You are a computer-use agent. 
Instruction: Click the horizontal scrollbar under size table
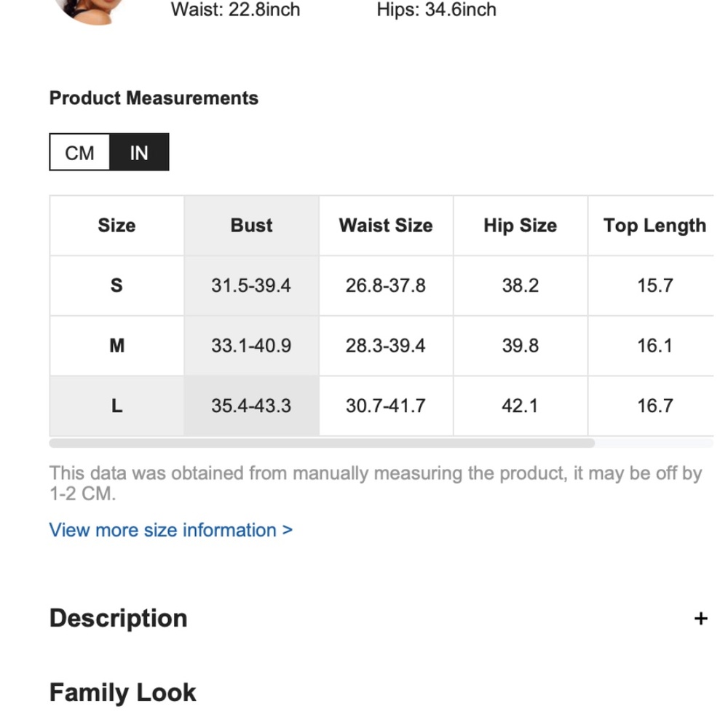322,443
